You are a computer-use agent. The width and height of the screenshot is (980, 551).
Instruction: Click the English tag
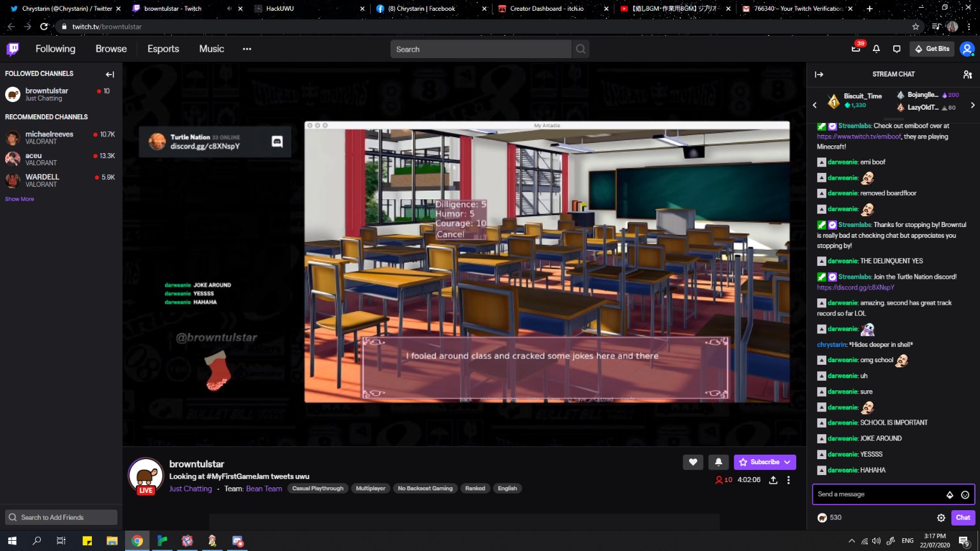(x=507, y=489)
